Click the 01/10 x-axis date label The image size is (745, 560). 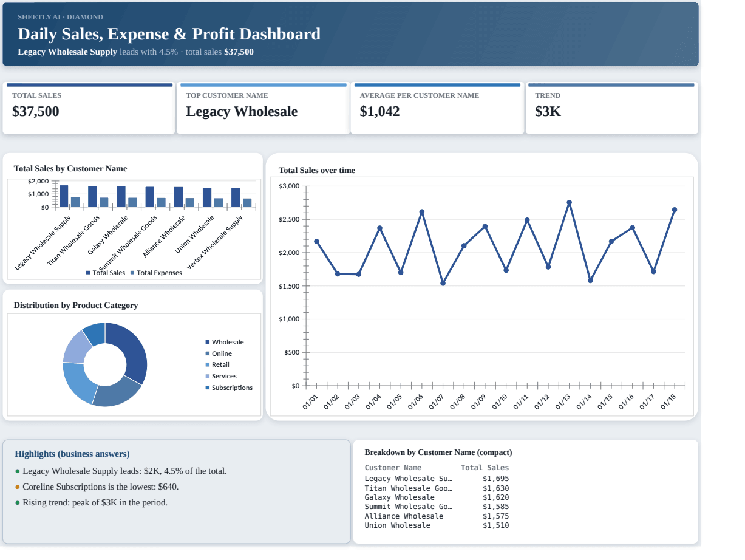click(x=500, y=401)
